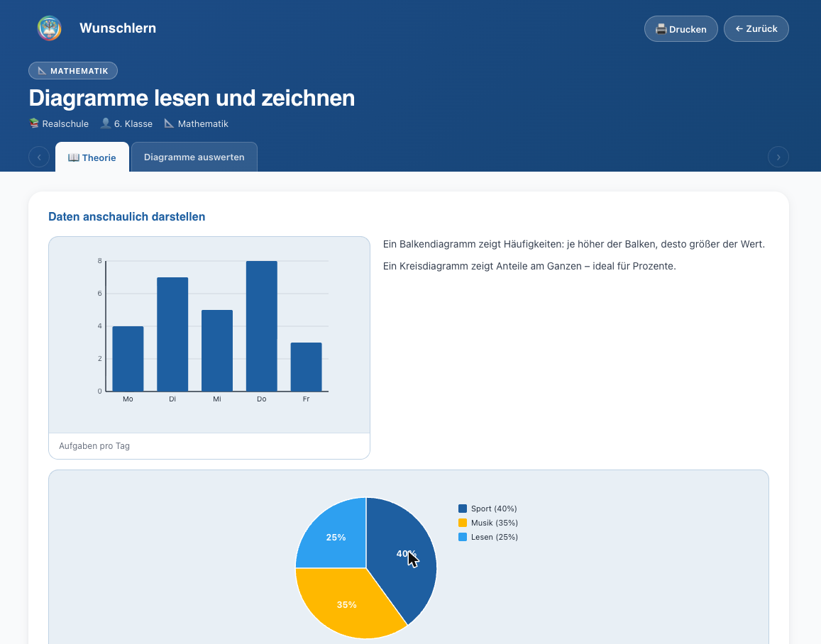This screenshot has height=644, width=821.
Task: Click the Musik (35%) legend label
Action: click(x=495, y=523)
